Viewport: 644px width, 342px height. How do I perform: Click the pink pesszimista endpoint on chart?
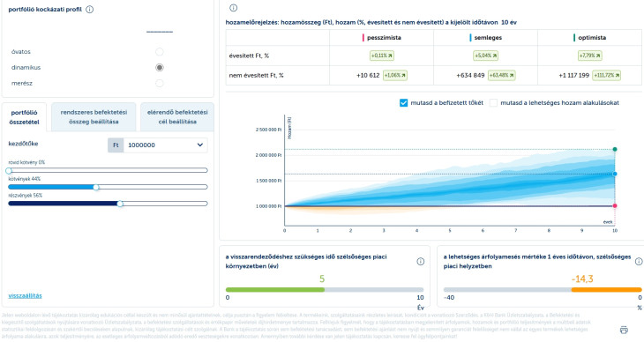[615, 205]
